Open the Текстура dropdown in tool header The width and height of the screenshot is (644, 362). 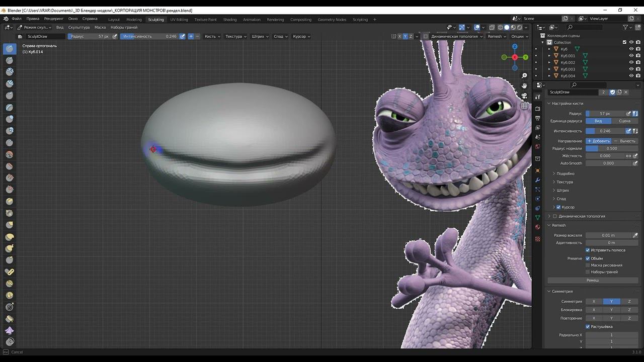pyautogui.click(x=235, y=36)
